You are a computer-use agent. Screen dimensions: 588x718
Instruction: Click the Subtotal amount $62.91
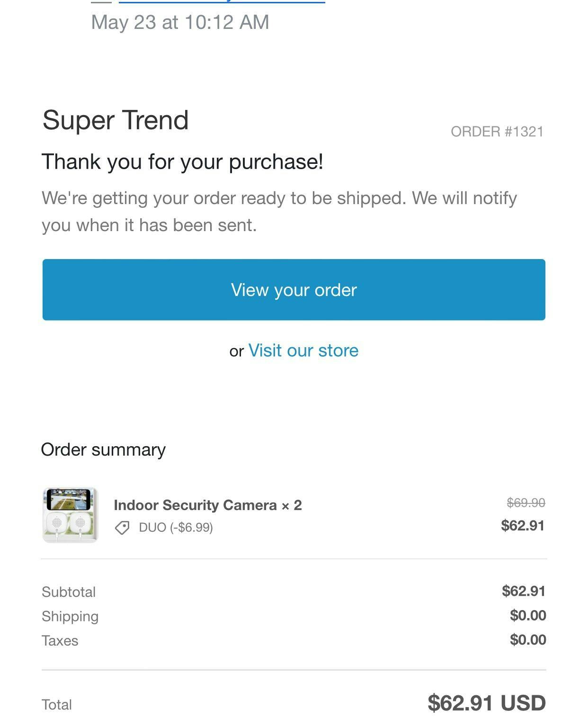coord(524,591)
